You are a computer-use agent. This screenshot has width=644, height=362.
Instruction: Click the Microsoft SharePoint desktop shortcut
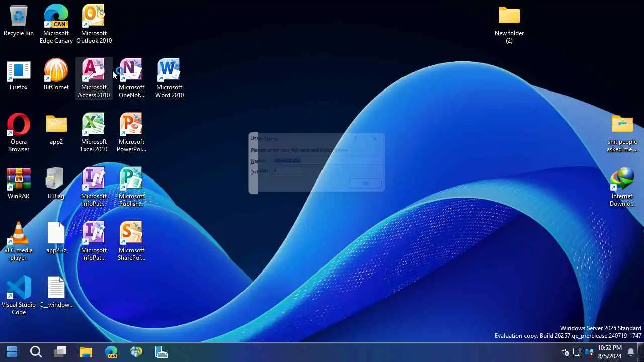(x=131, y=242)
